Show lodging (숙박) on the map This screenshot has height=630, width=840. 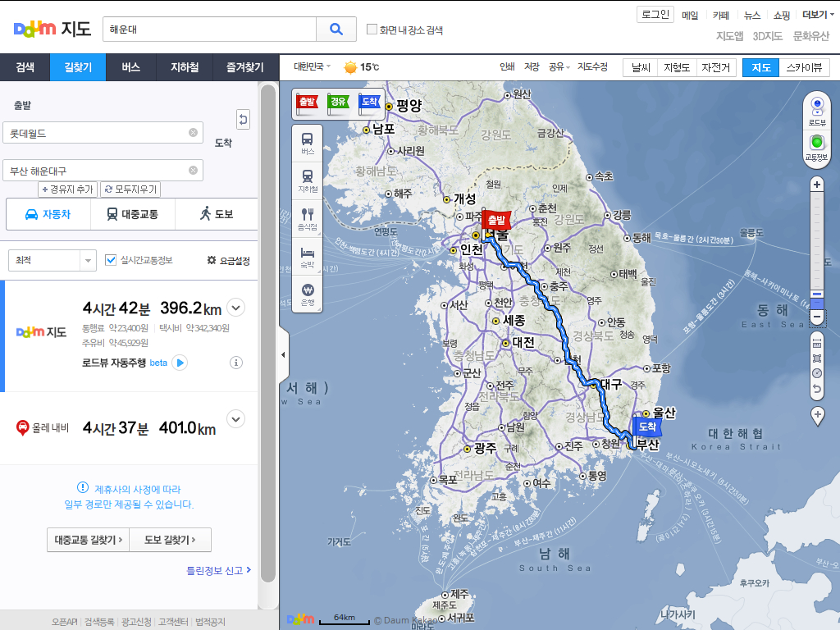tap(308, 256)
